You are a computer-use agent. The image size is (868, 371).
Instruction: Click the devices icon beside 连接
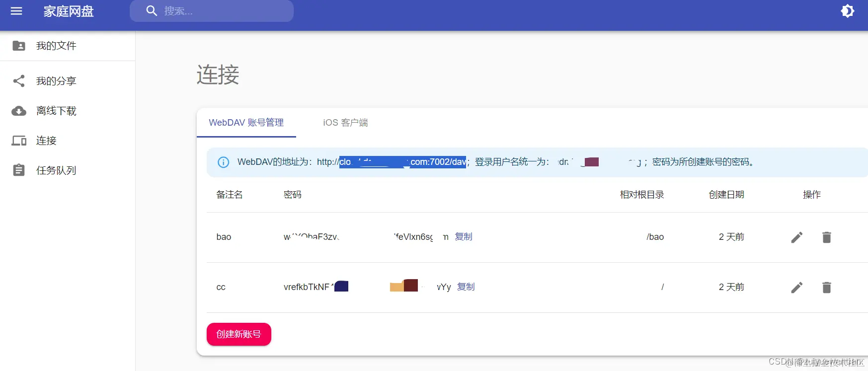click(x=19, y=141)
